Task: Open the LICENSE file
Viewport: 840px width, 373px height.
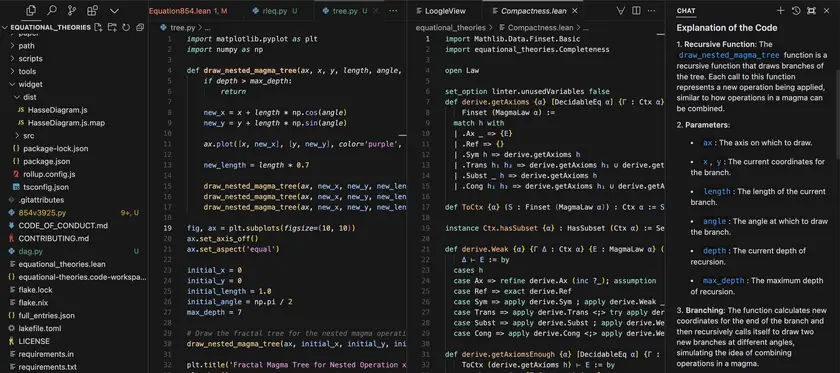Action: pyautogui.click(x=74, y=342)
